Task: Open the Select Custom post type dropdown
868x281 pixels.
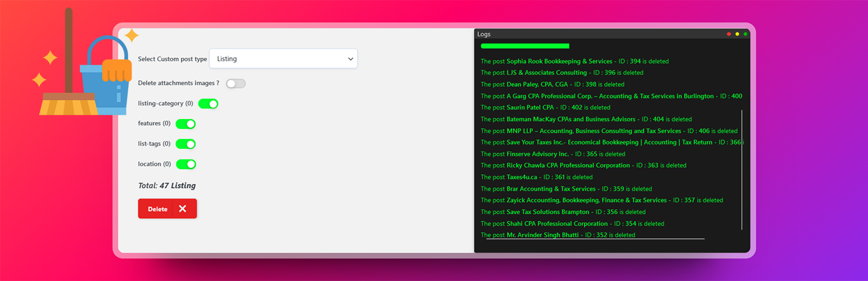Action: pyautogui.click(x=283, y=59)
